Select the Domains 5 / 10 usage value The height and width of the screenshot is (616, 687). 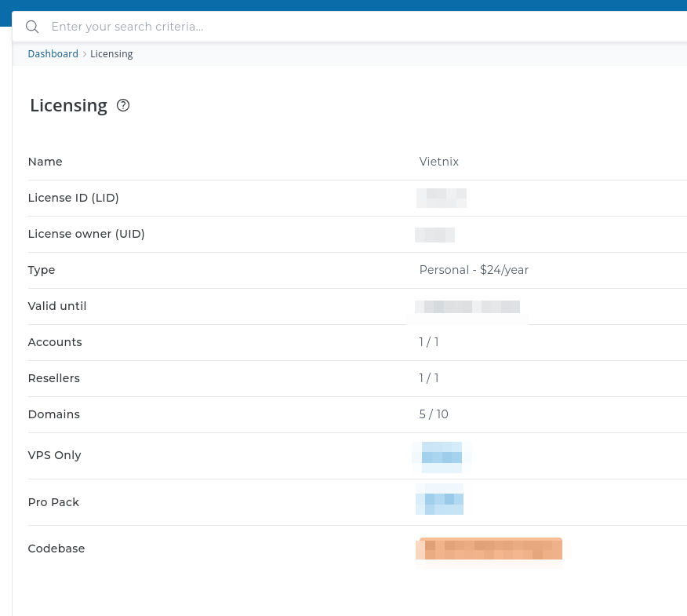pyautogui.click(x=434, y=414)
